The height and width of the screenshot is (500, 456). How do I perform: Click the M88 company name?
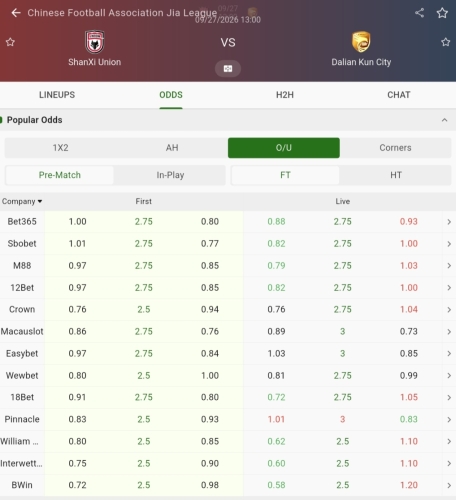point(22,266)
